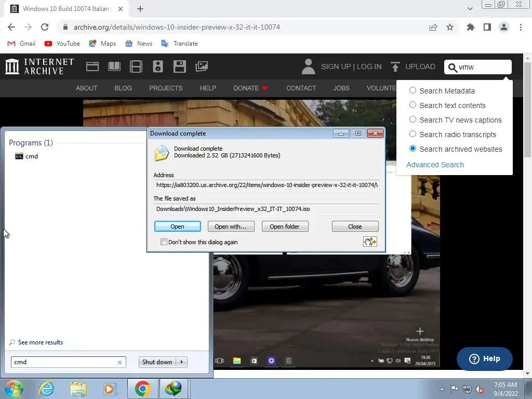Click the Internet Archive logo
The image size is (532, 399).
click(39, 66)
